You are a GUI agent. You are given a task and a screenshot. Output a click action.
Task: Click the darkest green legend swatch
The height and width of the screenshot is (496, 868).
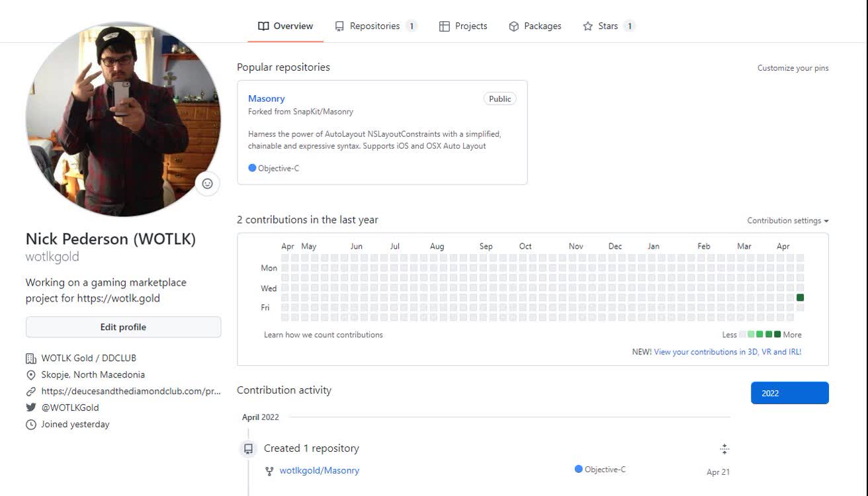click(x=777, y=335)
